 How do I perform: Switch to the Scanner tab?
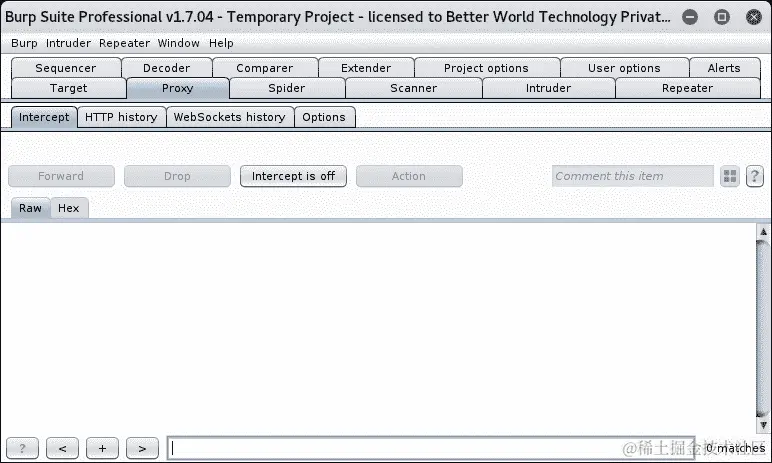tap(414, 88)
